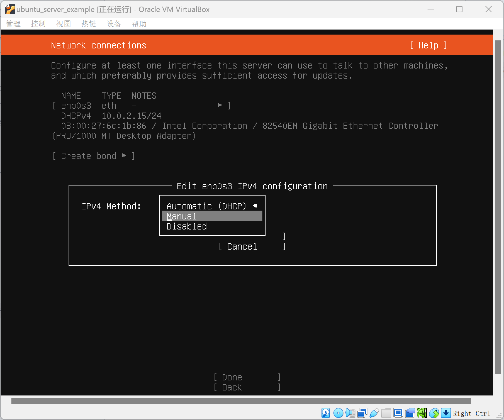Image resolution: width=504 pixels, height=420 pixels.
Task: Click the display settings status icon
Action: pos(398,413)
